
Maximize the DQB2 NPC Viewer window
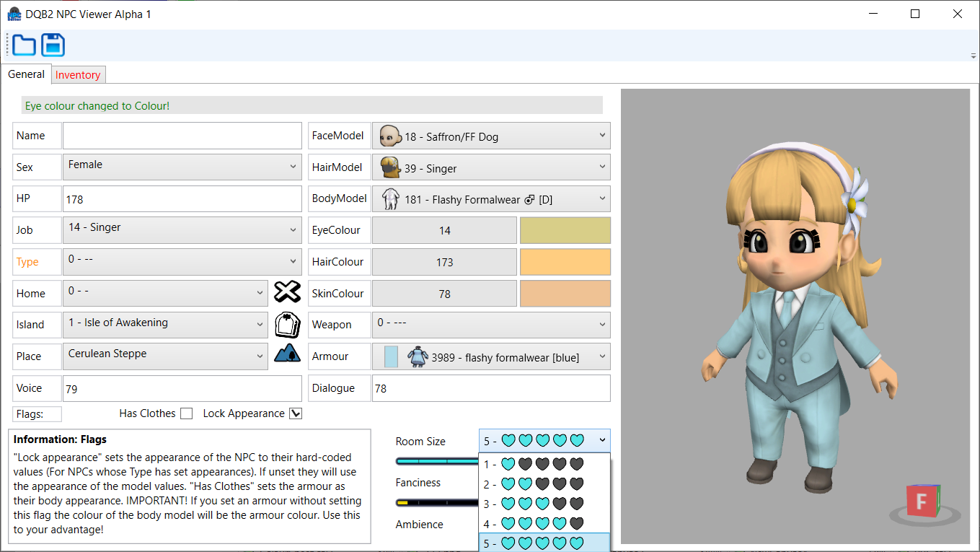point(915,14)
